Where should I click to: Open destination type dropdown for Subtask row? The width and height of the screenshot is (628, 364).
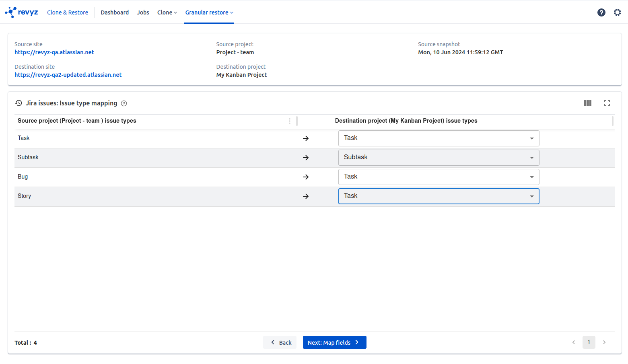(439, 158)
